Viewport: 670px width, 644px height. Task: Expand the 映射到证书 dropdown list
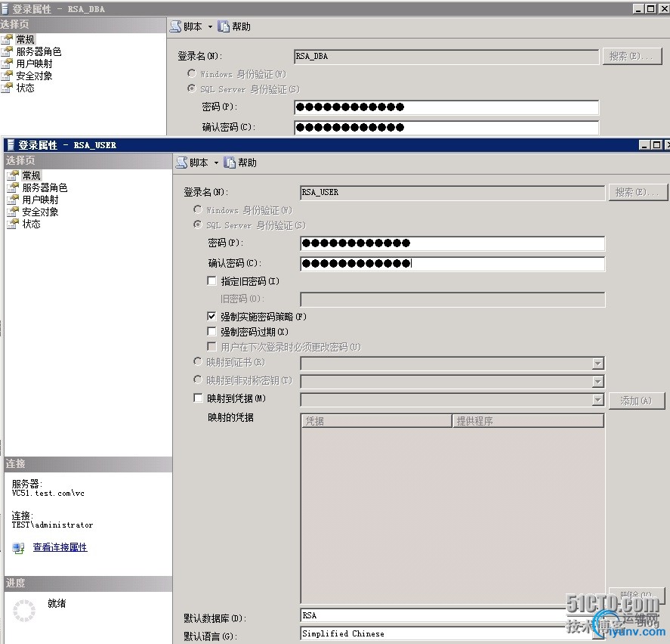click(x=597, y=364)
